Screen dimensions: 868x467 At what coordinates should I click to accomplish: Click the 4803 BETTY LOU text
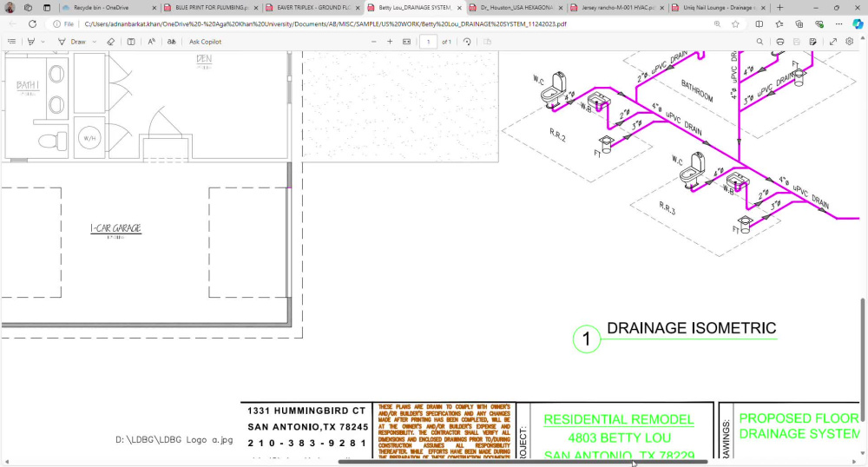point(620,437)
